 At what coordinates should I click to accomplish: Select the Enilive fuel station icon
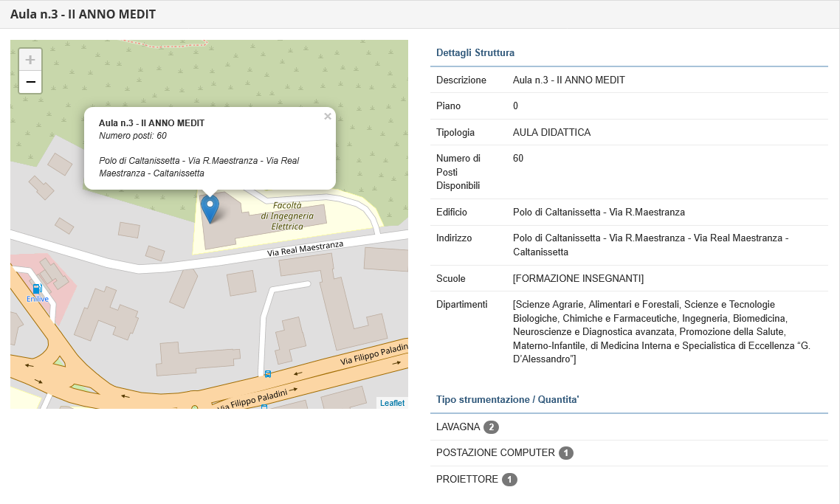[x=37, y=289]
